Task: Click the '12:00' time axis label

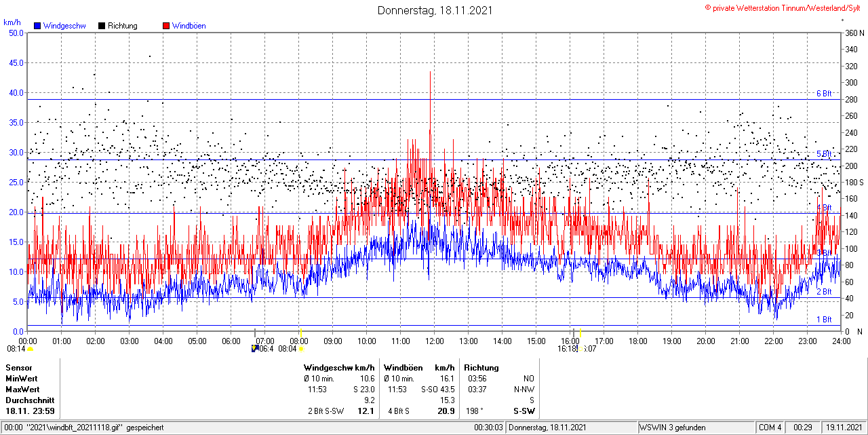Action: (434, 341)
